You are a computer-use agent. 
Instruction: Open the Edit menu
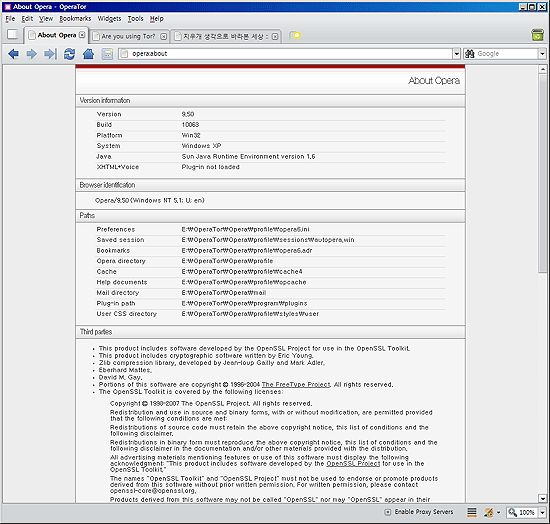click(x=27, y=19)
